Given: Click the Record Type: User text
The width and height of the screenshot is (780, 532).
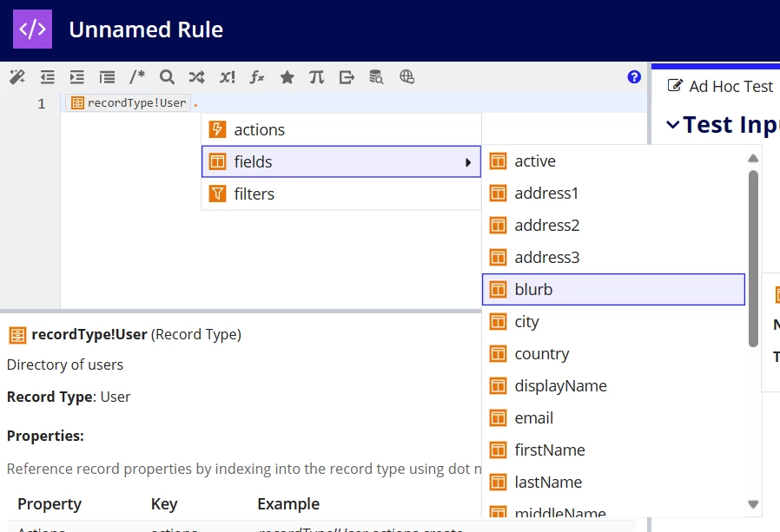Looking at the screenshot, I should point(69,397).
